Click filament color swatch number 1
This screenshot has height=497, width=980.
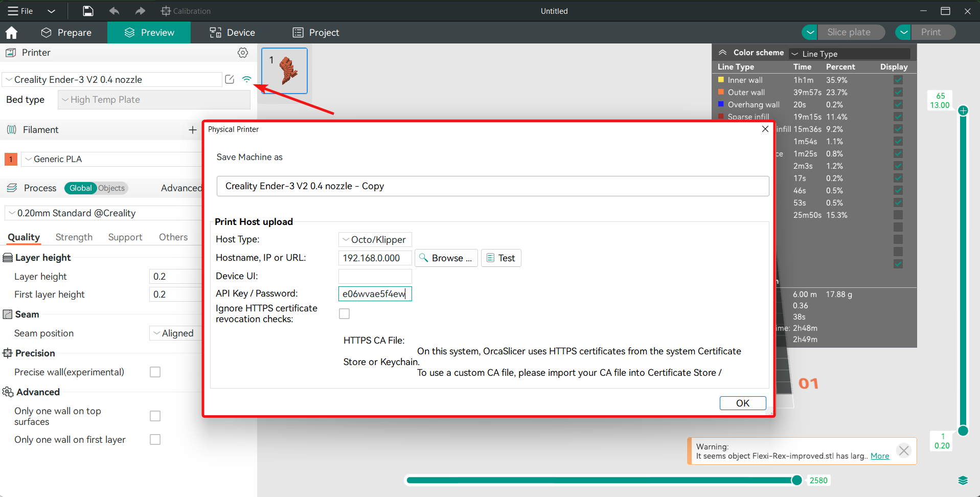[11, 159]
